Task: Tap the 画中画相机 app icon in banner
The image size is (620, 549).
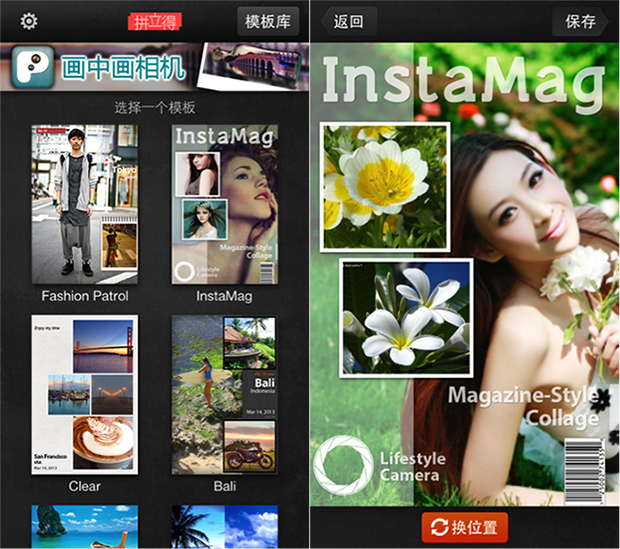Action: pyautogui.click(x=33, y=67)
